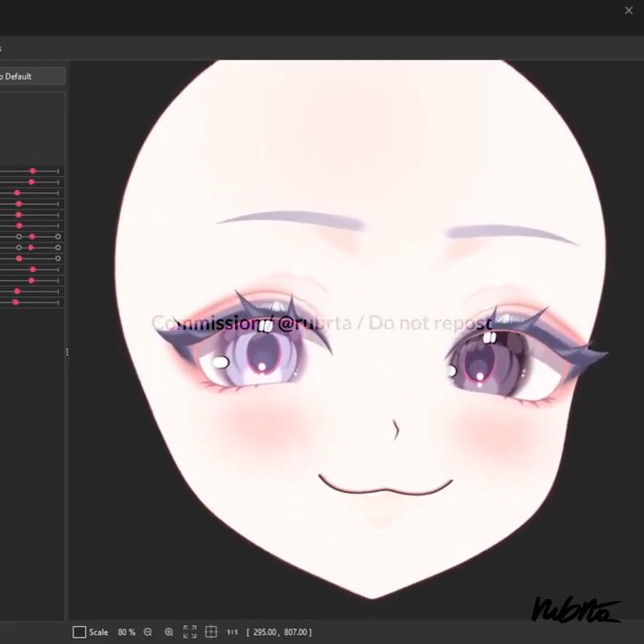Click the Default reset button
Image resolution: width=644 pixels, height=644 pixels.
[32, 76]
